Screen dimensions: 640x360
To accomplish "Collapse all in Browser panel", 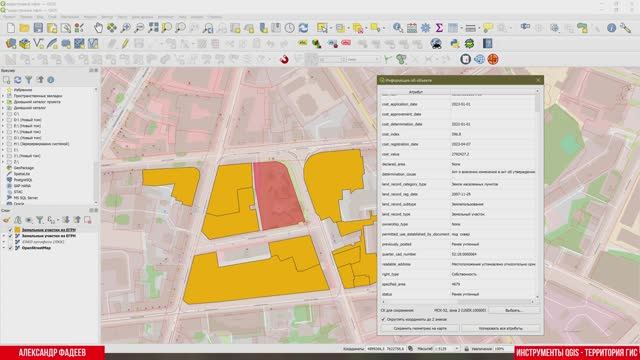I will coord(40,80).
